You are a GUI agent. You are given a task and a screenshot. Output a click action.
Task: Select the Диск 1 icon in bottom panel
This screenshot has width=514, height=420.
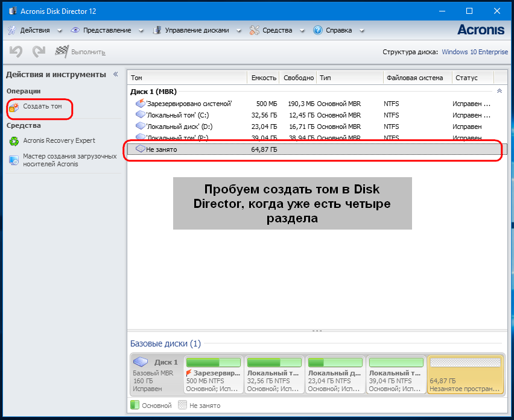coord(141,362)
